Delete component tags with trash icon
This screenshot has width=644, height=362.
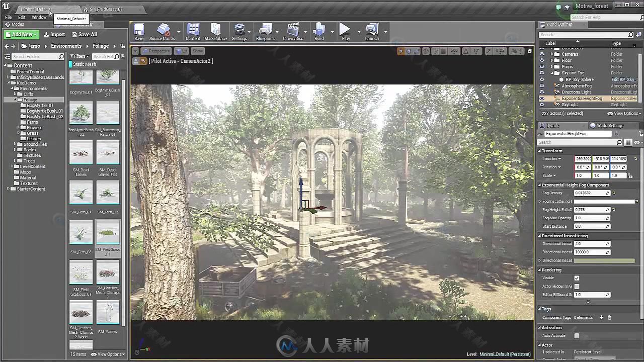click(609, 317)
